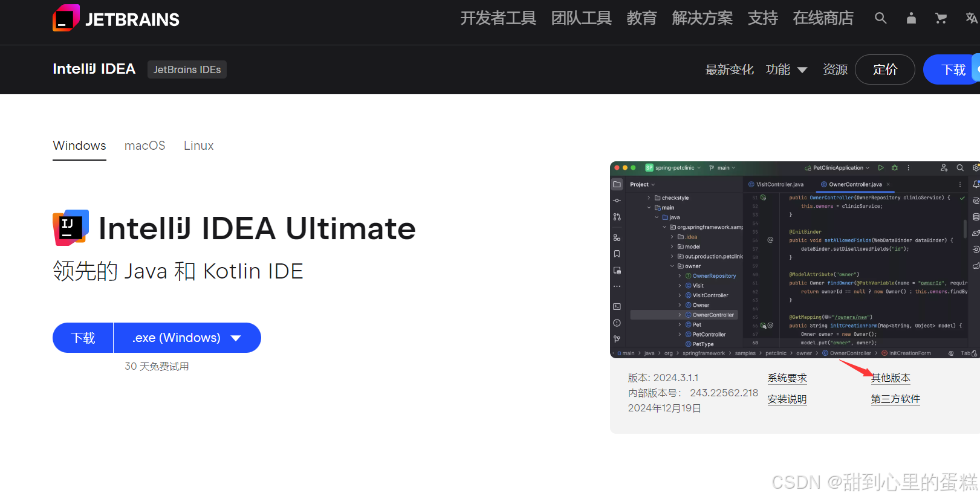The width and height of the screenshot is (980, 499).
Task: Expand the 功能 dropdown
Action: 786,69
